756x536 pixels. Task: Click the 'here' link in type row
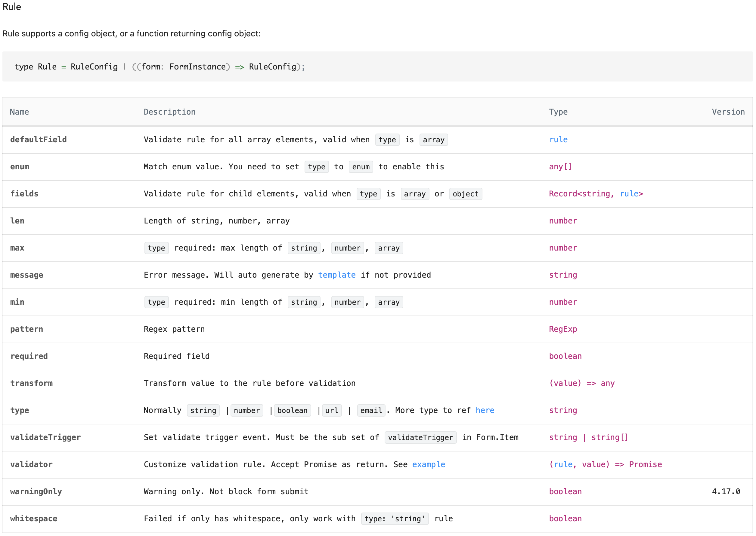(x=485, y=410)
